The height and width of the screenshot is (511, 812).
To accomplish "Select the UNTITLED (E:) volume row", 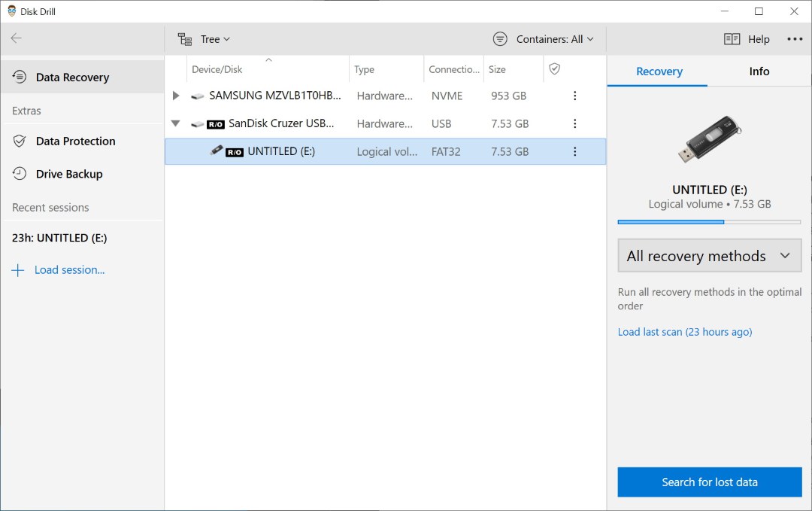I will point(385,151).
